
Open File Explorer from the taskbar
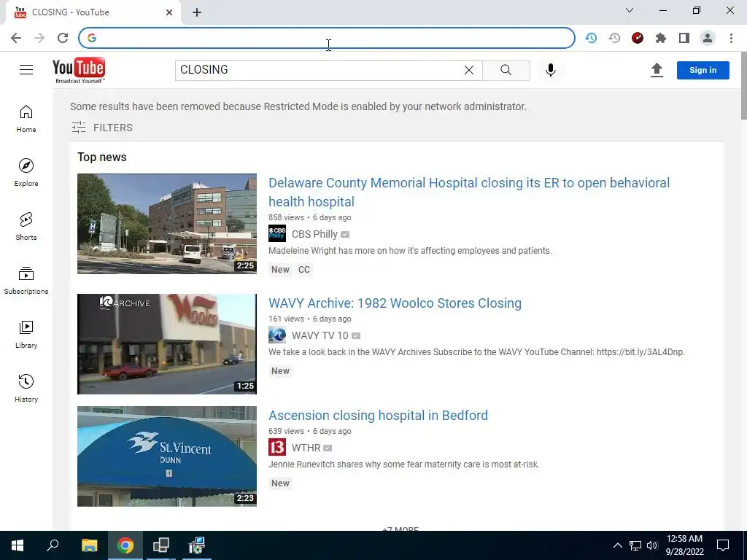[89, 545]
